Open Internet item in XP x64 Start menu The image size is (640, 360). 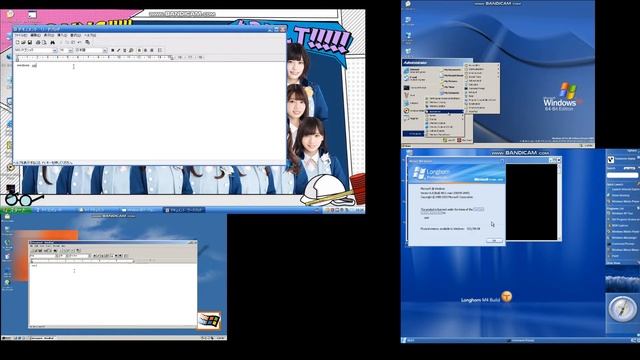(x=415, y=71)
